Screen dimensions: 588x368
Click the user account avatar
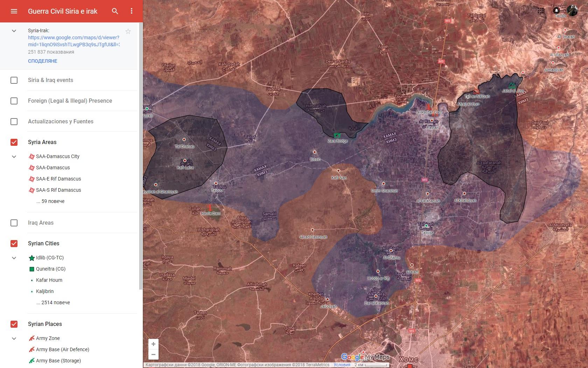pos(572,11)
